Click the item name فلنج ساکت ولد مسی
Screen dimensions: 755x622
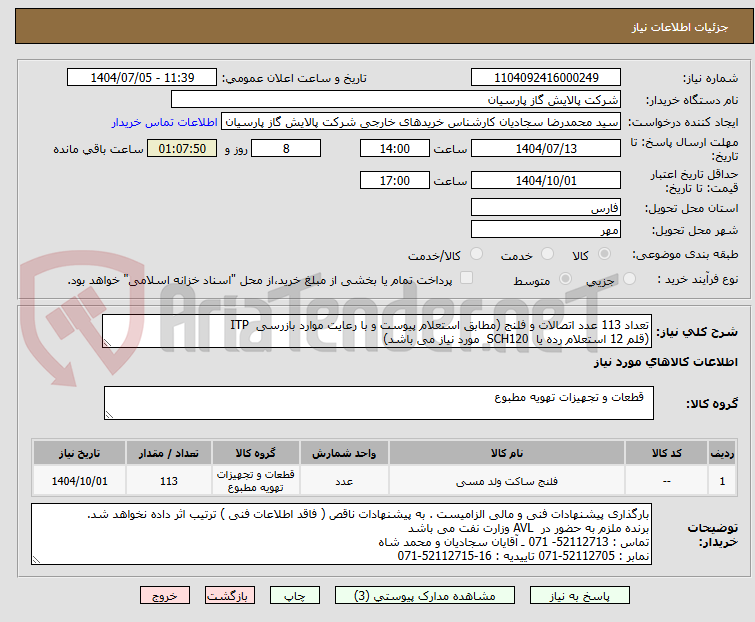(x=507, y=481)
